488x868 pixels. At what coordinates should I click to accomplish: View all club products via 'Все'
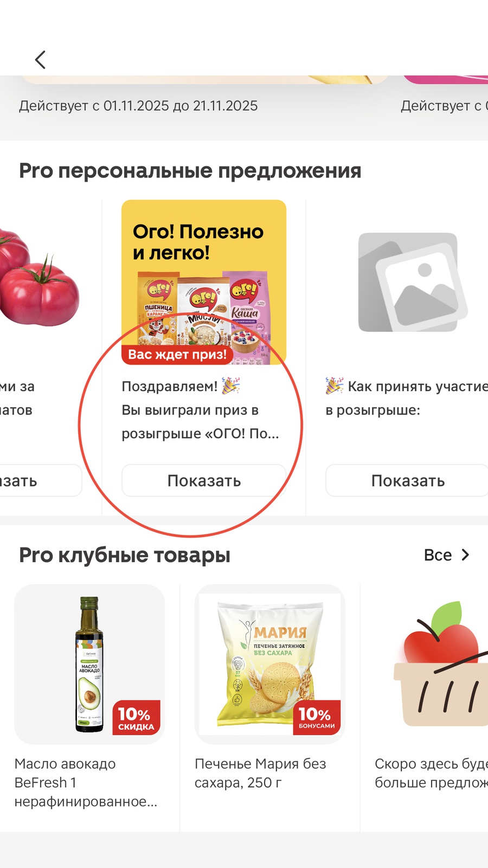click(x=438, y=555)
